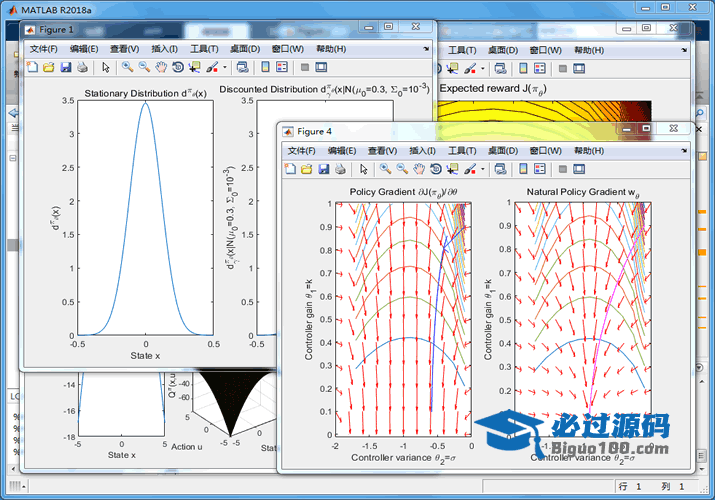The image size is (715, 500).
Task: Select Edit Plot arrow tool in Figure 1
Action: [105, 68]
